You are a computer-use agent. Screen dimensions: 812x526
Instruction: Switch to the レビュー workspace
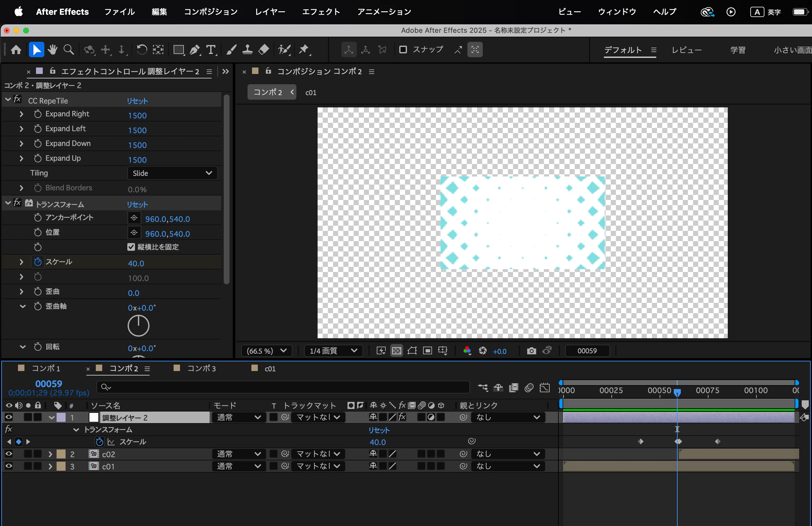coord(686,50)
